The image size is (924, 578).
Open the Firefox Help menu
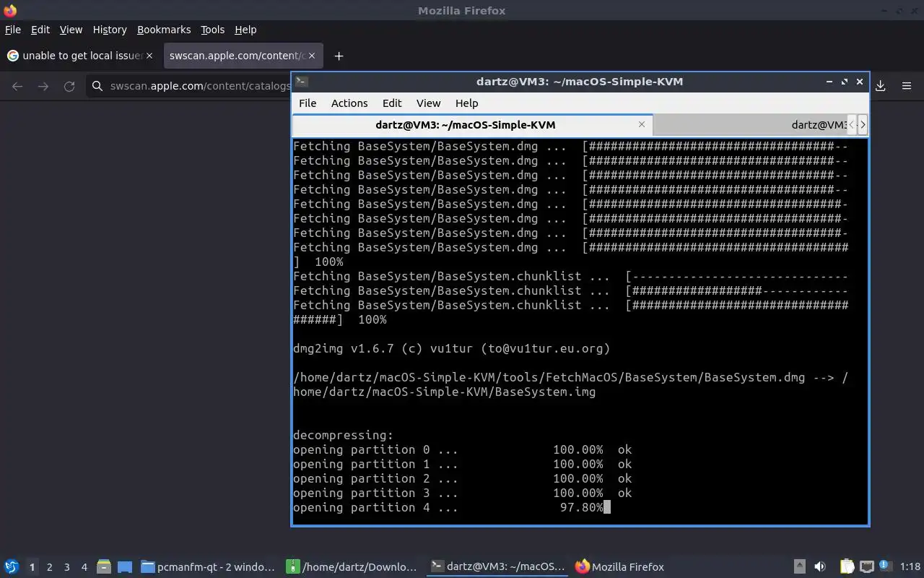(x=245, y=30)
